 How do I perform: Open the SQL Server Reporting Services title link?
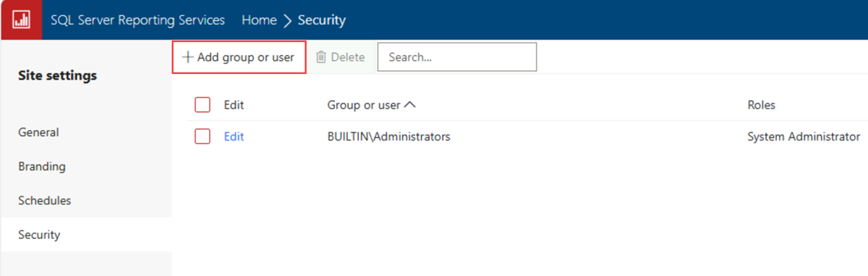(x=137, y=20)
